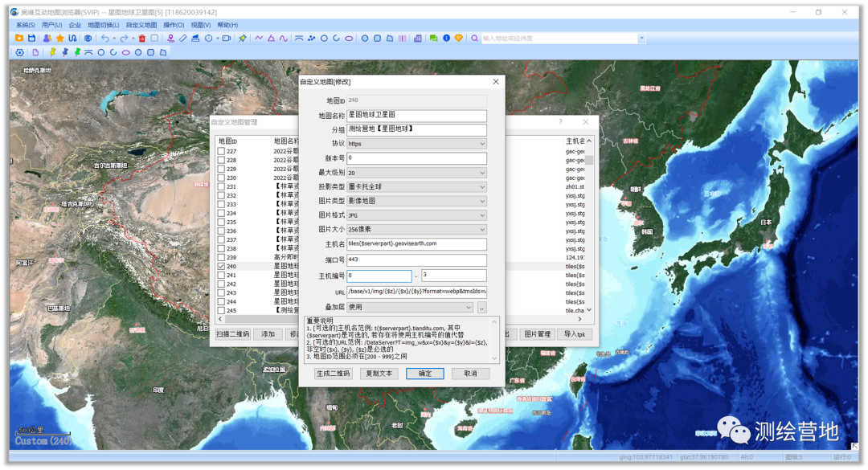Click the 叠加层 browse ".." button
The image size is (868, 470).
[482, 307]
